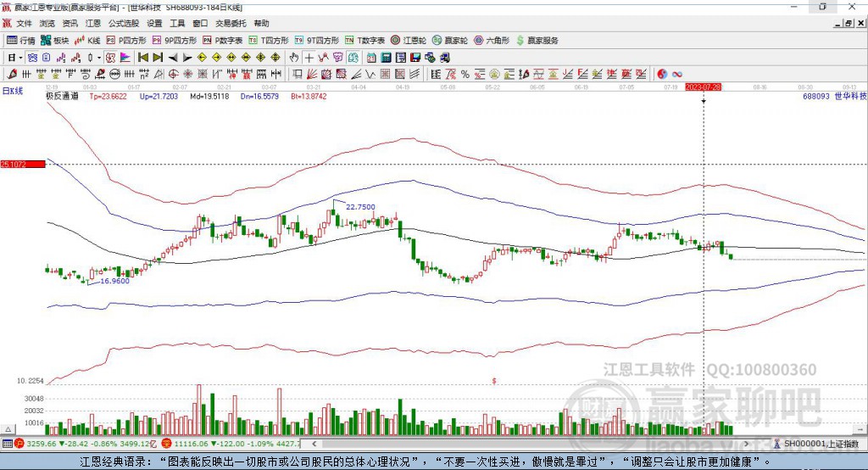Open the 帮助 menu
Image resolution: width=868 pixels, height=470 pixels.
click(261, 23)
